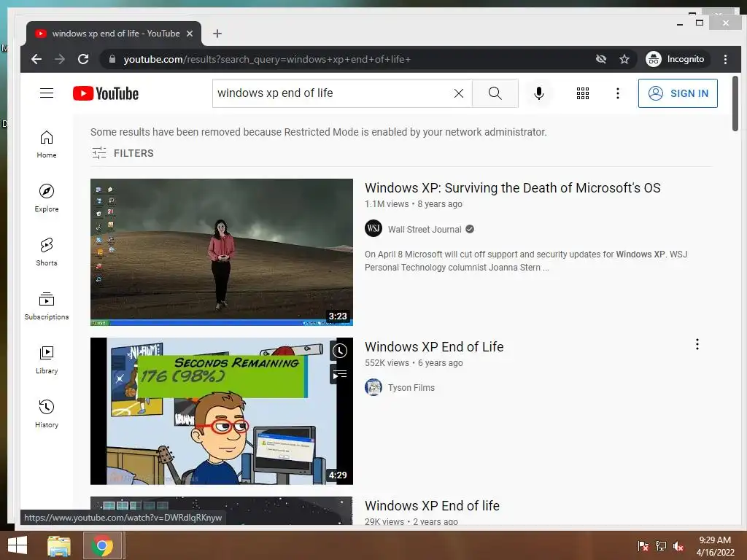Click the Tyson Films channel avatar
This screenshot has width=747, height=560.
click(373, 387)
